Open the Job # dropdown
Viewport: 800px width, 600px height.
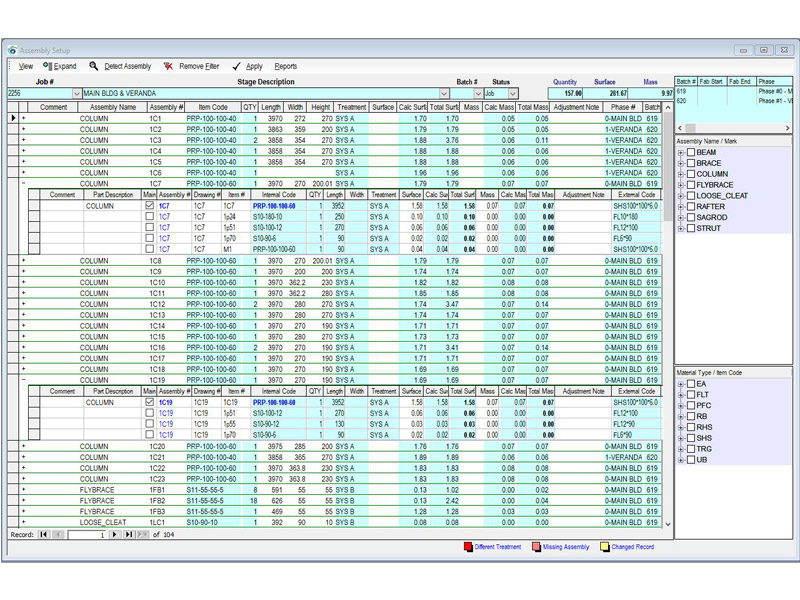(77, 93)
